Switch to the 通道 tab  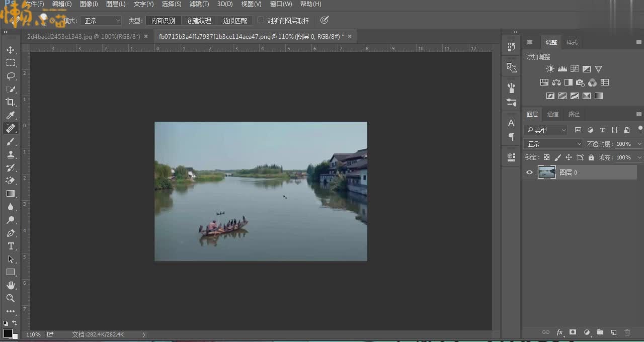click(552, 114)
